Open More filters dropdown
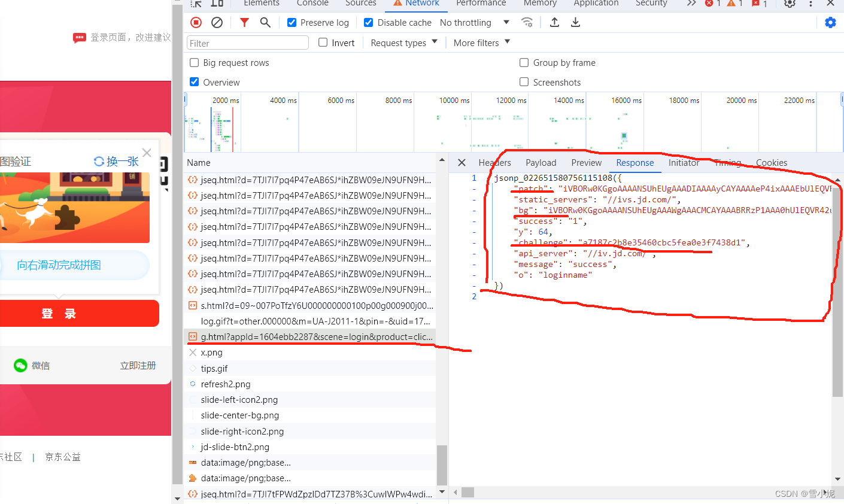Screen dimensions: 844x504 pos(482,42)
